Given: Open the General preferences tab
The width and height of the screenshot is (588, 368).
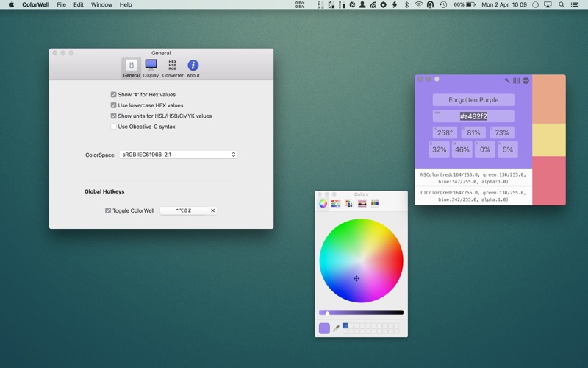Looking at the screenshot, I should pyautogui.click(x=132, y=68).
